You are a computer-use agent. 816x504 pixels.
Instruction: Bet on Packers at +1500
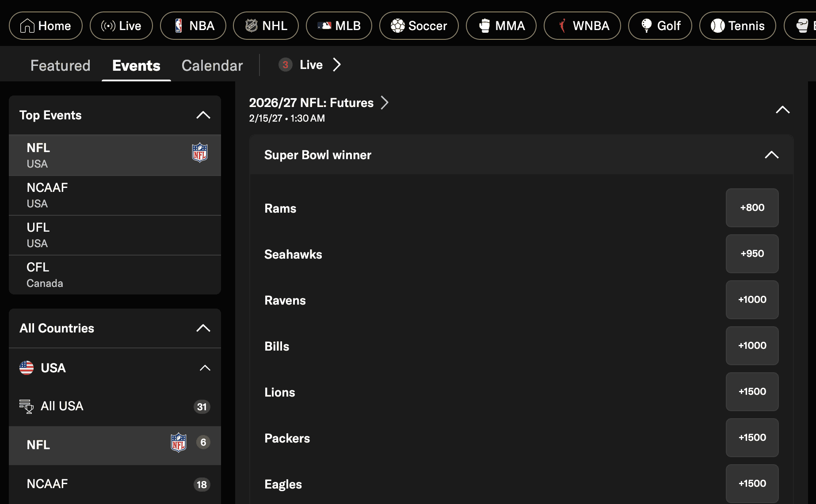pos(752,438)
